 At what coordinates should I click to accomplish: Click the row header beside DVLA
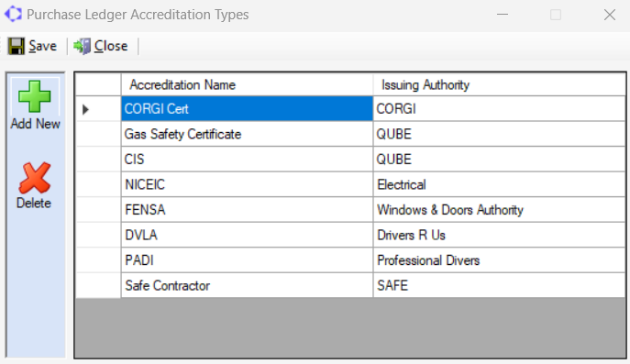(98, 235)
